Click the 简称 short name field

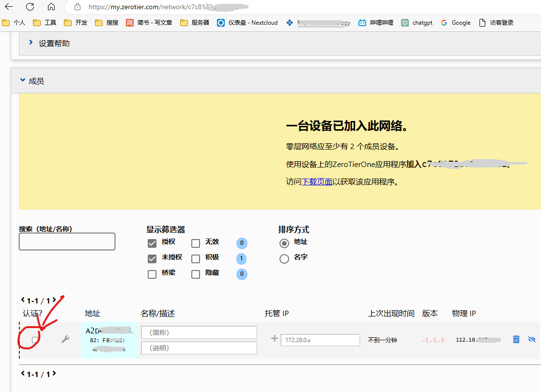199,332
